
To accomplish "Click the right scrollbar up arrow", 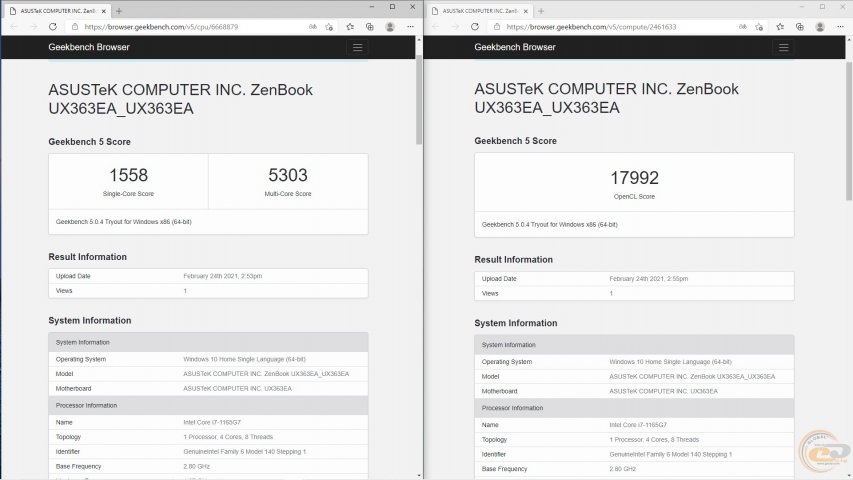I will [x=849, y=40].
